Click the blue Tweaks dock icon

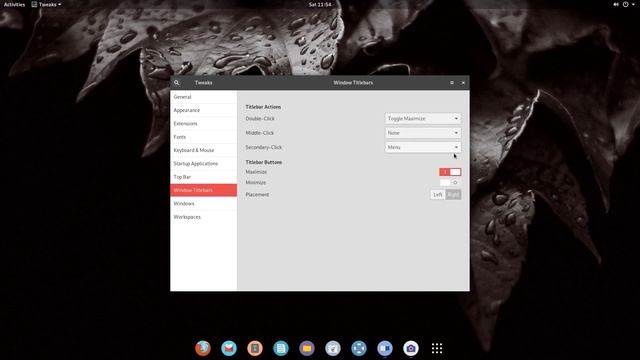point(385,348)
